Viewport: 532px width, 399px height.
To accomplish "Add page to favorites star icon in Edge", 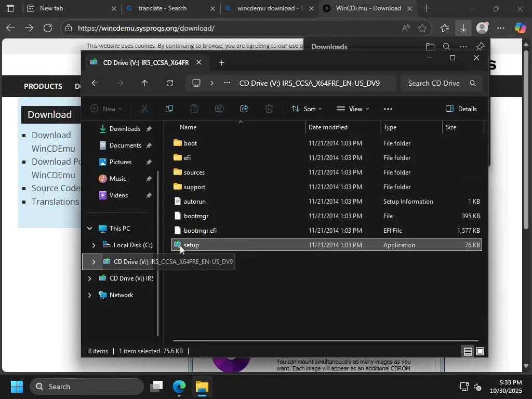I will click(x=422, y=28).
